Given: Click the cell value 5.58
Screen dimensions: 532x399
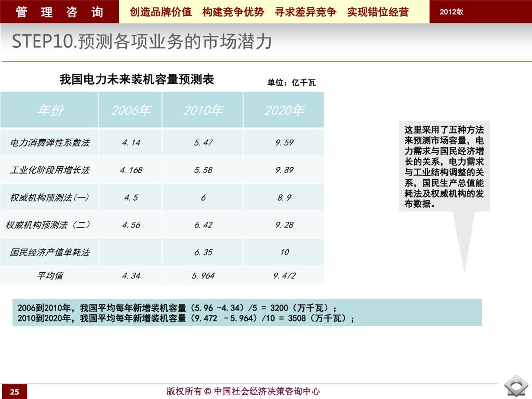Looking at the screenshot, I should coord(203,170).
